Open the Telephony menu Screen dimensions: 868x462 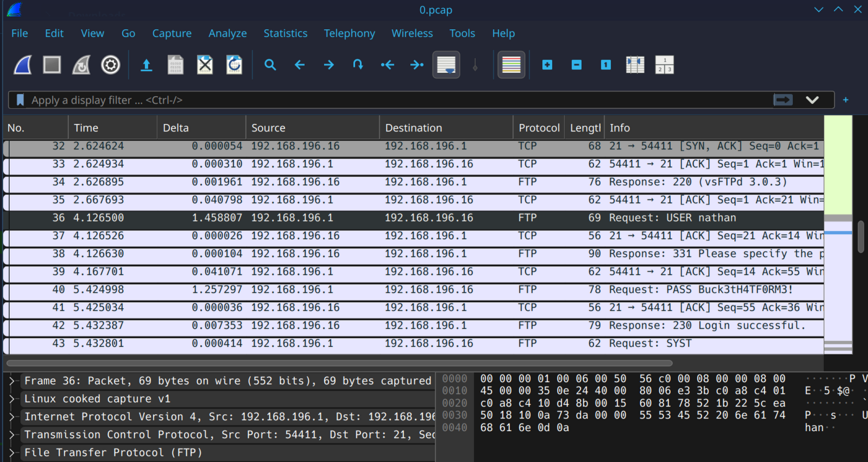(349, 33)
